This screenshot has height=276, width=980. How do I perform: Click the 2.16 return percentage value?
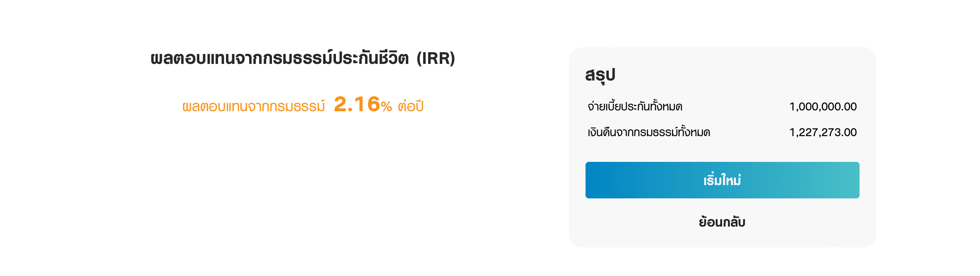[x=357, y=104]
